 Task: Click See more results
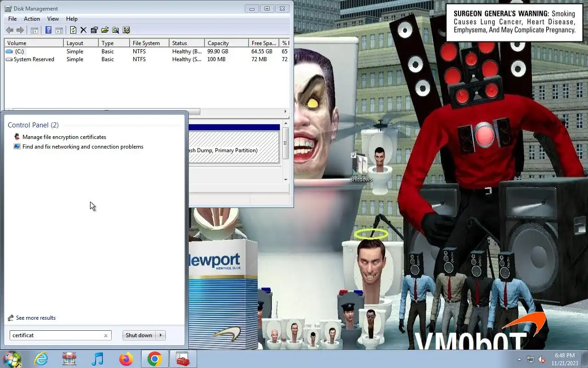(x=36, y=318)
